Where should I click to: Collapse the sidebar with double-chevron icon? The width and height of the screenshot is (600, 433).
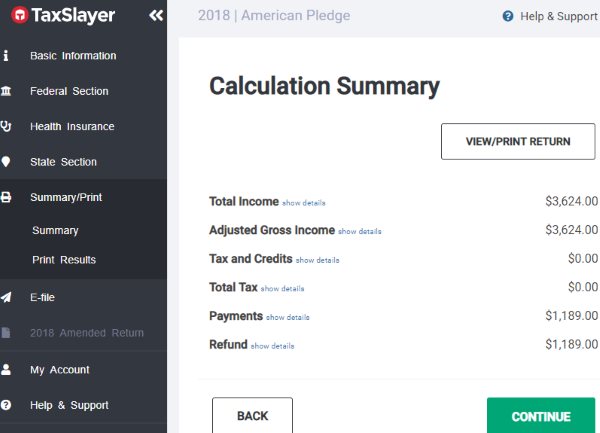(x=155, y=15)
